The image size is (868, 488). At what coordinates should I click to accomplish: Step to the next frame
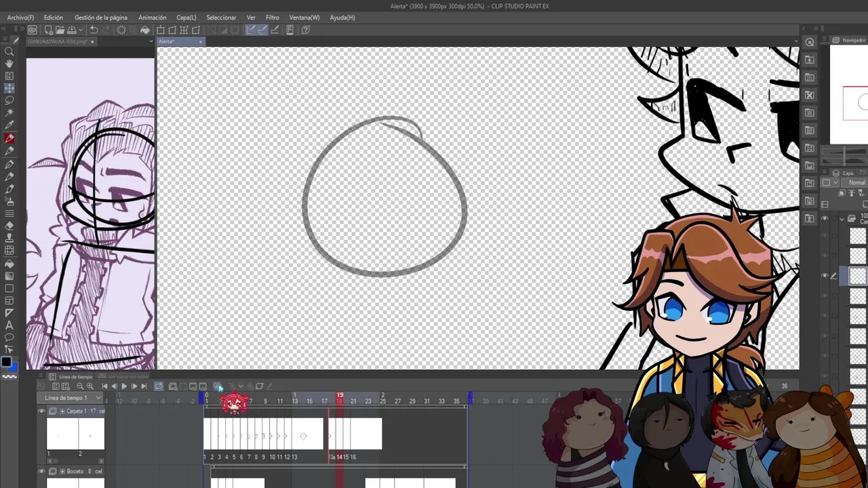point(134,386)
